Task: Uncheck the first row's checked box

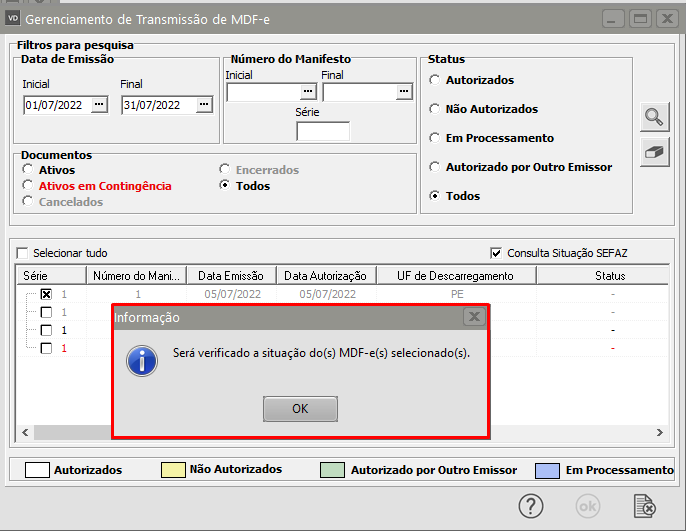Action: coord(46,294)
